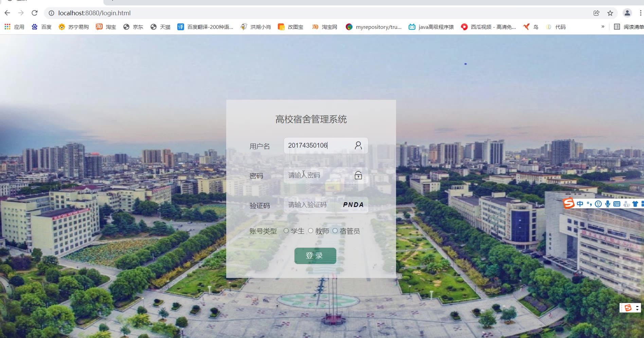
Task: Open the Sogou skin shirt icon
Action: click(635, 204)
